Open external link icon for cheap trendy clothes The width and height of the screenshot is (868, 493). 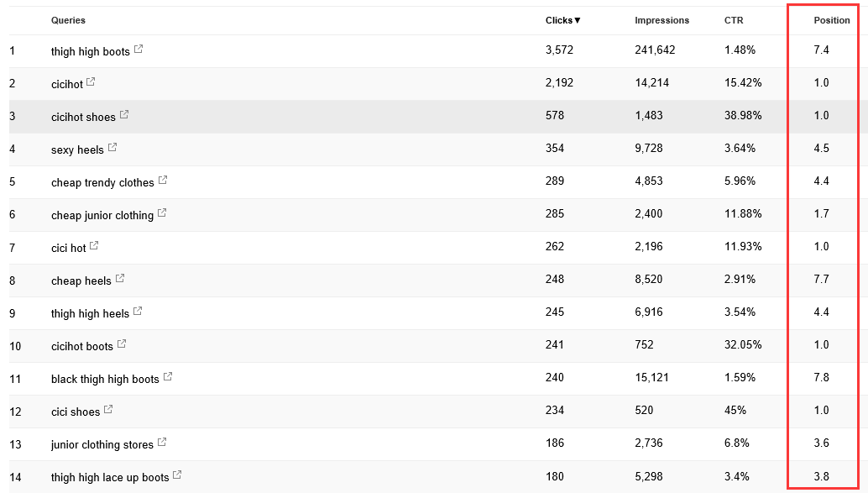163,180
